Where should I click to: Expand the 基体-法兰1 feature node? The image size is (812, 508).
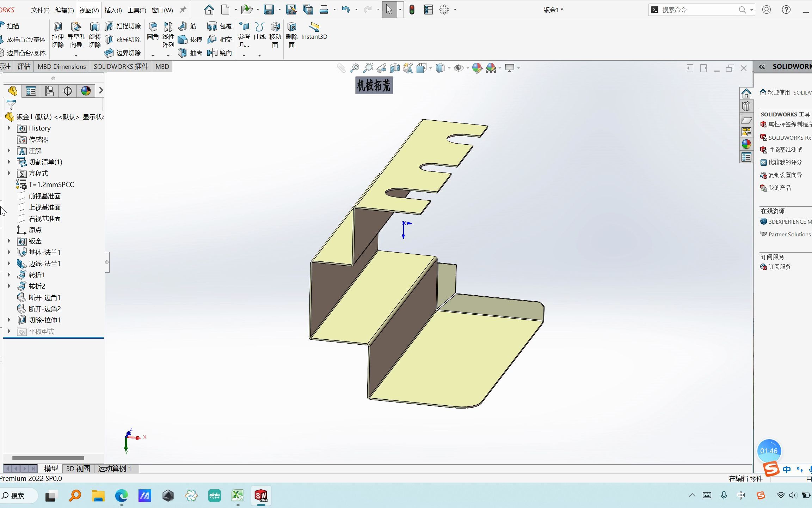[9, 252]
